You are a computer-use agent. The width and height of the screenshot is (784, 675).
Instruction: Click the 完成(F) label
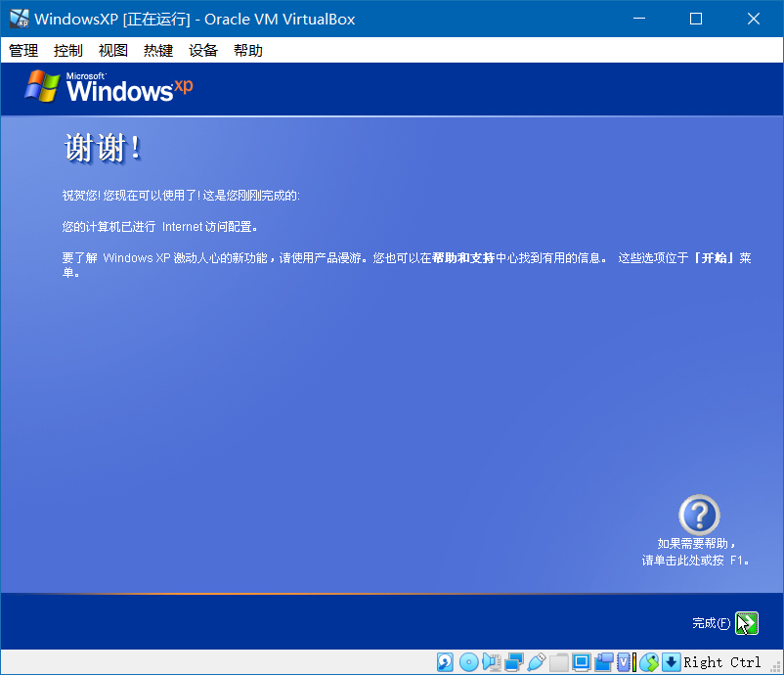pyautogui.click(x=711, y=623)
